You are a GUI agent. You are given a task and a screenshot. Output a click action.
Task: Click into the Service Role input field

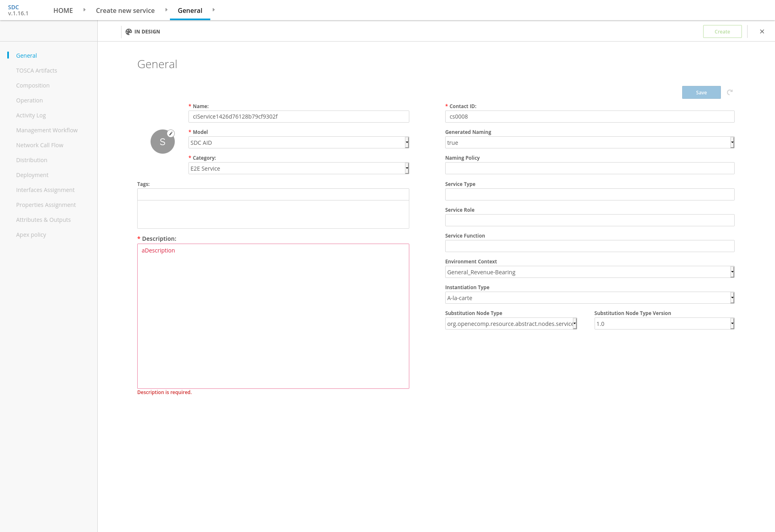(589, 220)
